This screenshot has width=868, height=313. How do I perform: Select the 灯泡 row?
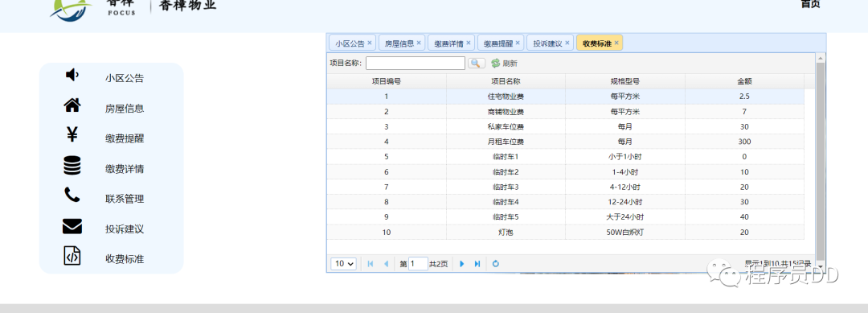pos(565,232)
